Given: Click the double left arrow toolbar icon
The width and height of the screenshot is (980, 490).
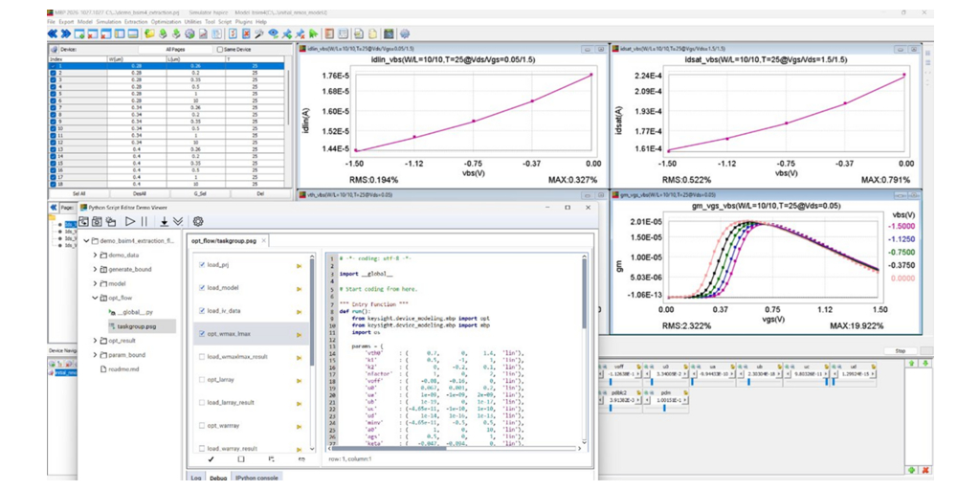Looking at the screenshot, I should click(54, 33).
